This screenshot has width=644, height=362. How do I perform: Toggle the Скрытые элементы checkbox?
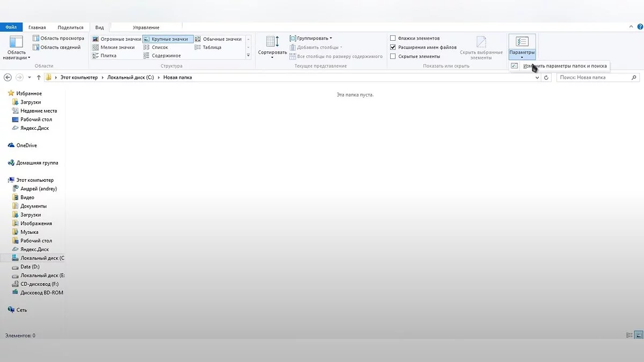point(393,56)
